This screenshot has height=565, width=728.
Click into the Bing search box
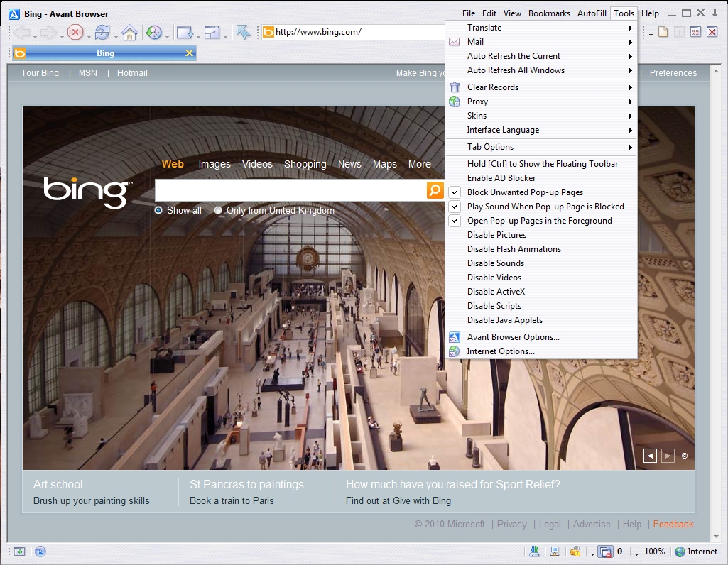(x=290, y=190)
